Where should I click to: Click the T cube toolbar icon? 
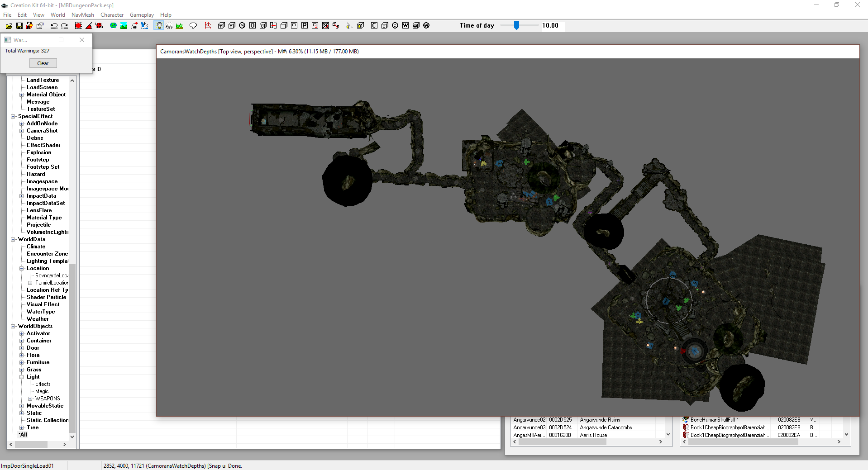click(221, 26)
